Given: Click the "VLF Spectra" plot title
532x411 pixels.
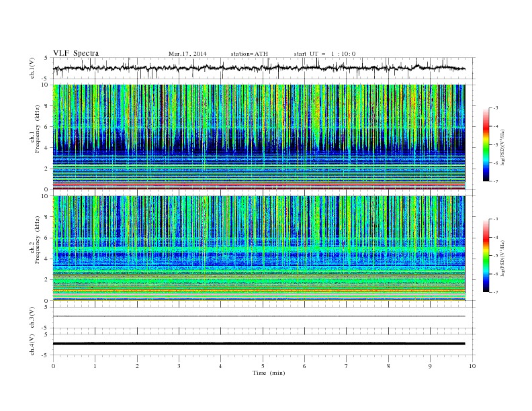Looking at the screenshot, I should point(76,53).
